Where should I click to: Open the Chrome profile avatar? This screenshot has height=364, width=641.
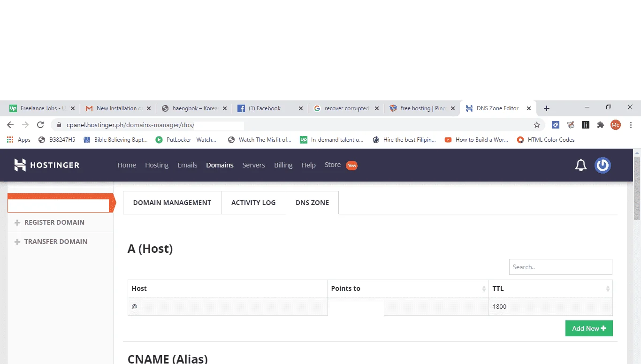point(616,125)
